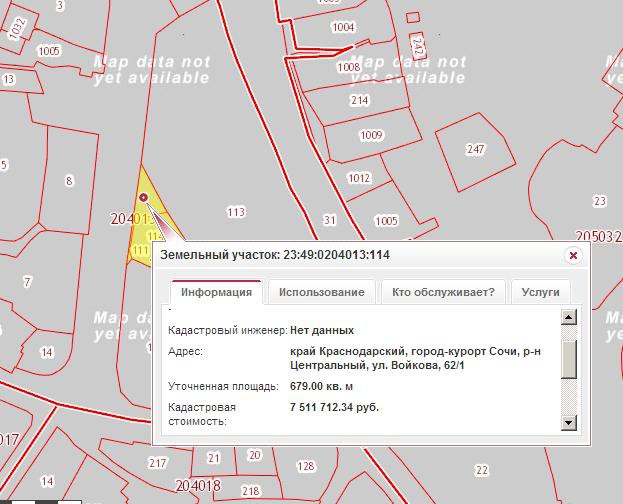Close the land parcel info popup
623x504 pixels.
point(573,256)
